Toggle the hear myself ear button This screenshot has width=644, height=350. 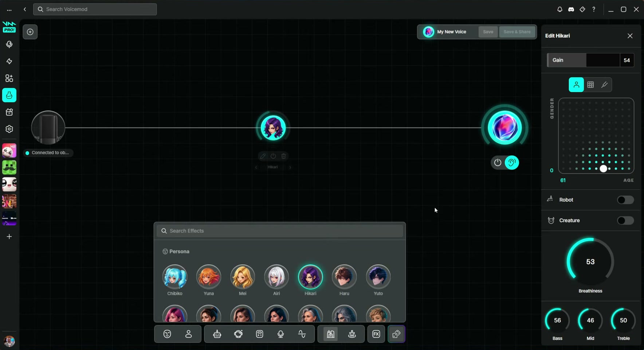512,163
